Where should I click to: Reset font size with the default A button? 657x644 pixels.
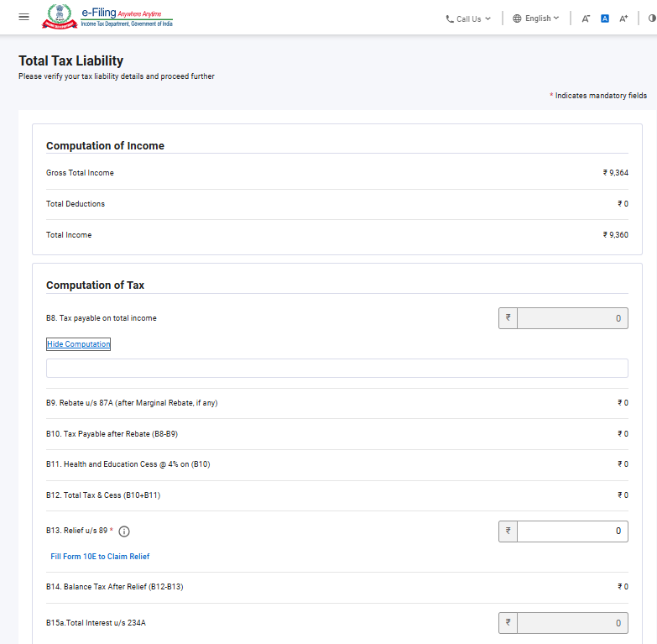tap(604, 18)
